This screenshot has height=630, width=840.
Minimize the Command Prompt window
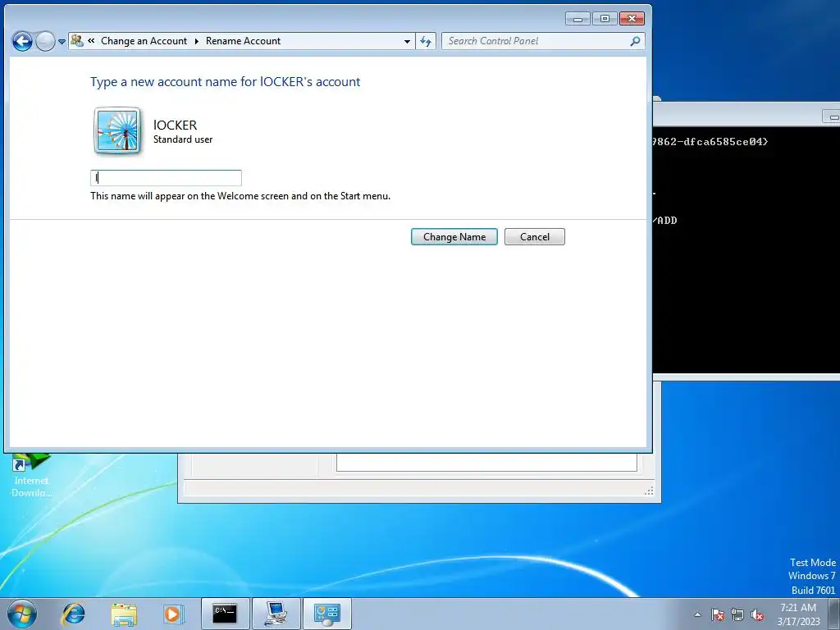click(833, 116)
